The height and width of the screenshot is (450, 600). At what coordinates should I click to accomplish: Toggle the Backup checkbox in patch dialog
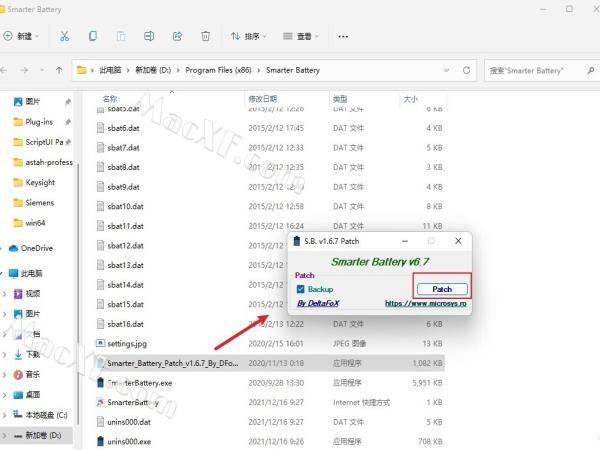300,289
